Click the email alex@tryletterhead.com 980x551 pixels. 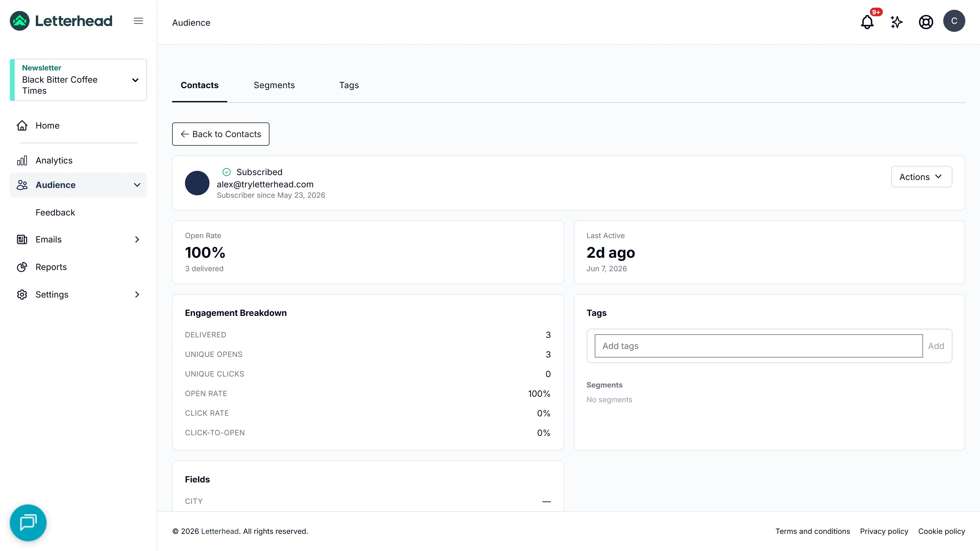click(x=265, y=184)
